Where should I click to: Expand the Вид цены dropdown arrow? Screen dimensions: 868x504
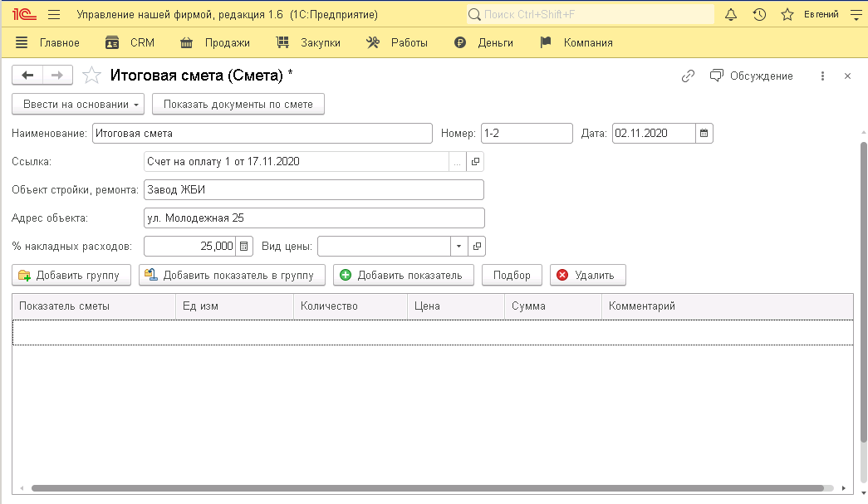(459, 247)
